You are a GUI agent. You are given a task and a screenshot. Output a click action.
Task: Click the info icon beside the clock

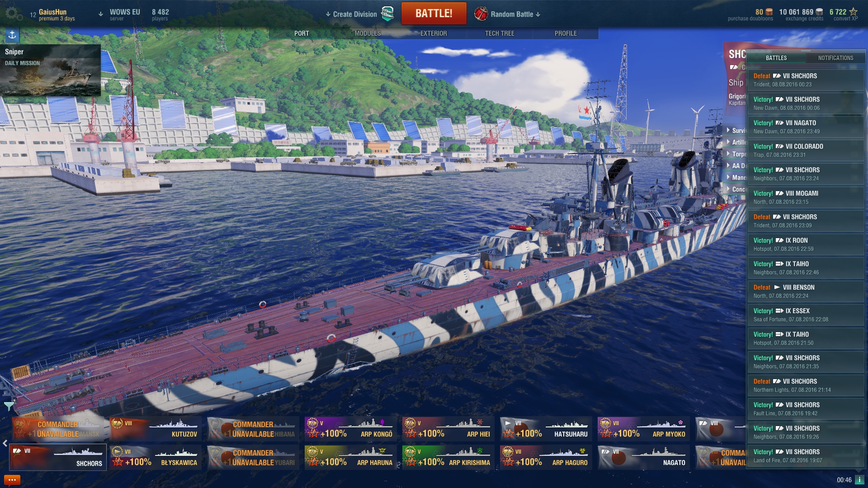pos(859,480)
